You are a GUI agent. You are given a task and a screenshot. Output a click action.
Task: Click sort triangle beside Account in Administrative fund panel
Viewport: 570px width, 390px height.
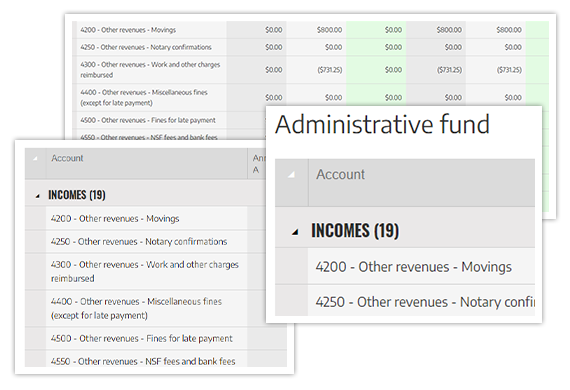pos(291,175)
